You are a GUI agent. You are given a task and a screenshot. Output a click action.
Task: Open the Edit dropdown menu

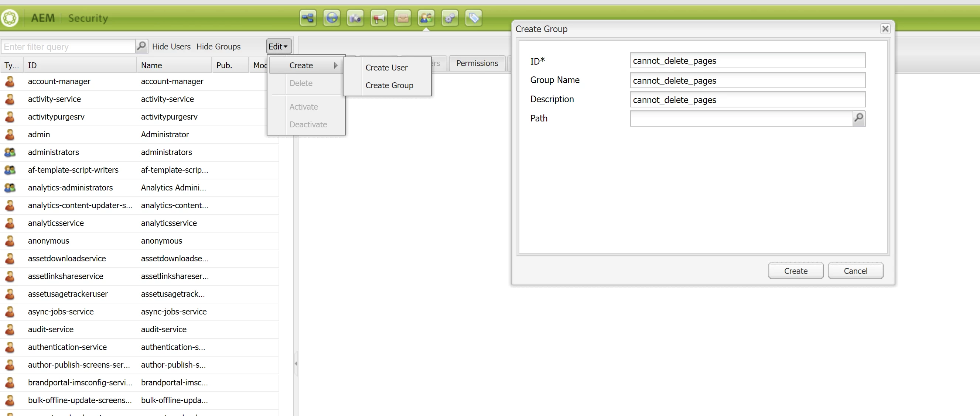coord(279,47)
